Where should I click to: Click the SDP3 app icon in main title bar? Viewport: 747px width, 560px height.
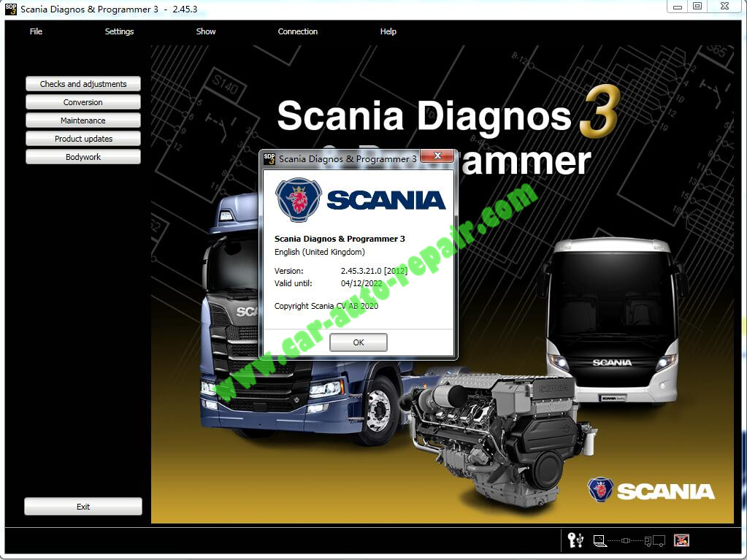[x=10, y=9]
